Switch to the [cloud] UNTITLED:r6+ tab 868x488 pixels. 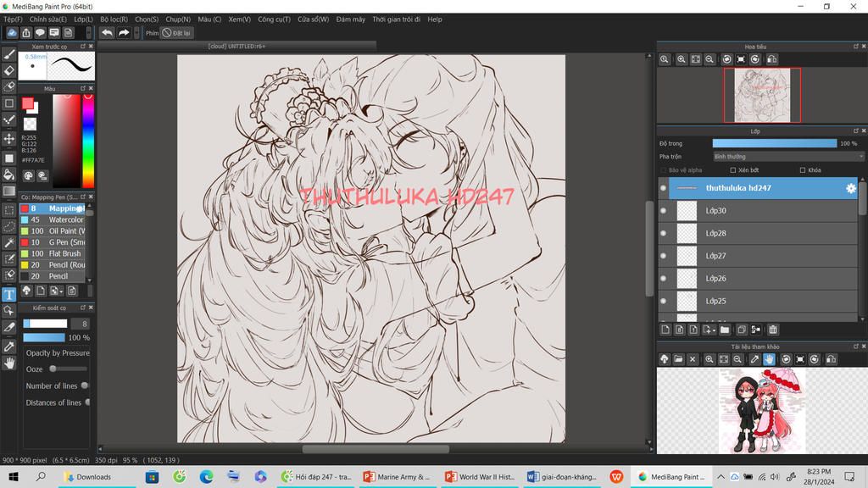(x=237, y=46)
